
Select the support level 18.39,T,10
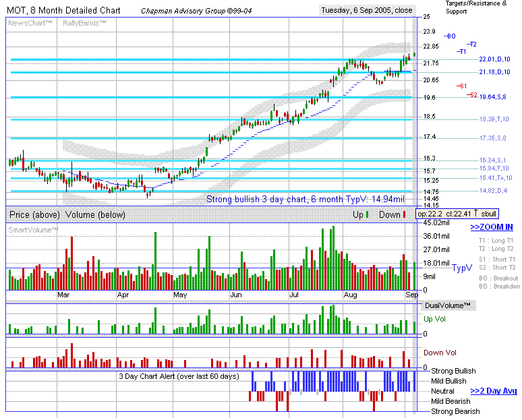click(x=494, y=119)
